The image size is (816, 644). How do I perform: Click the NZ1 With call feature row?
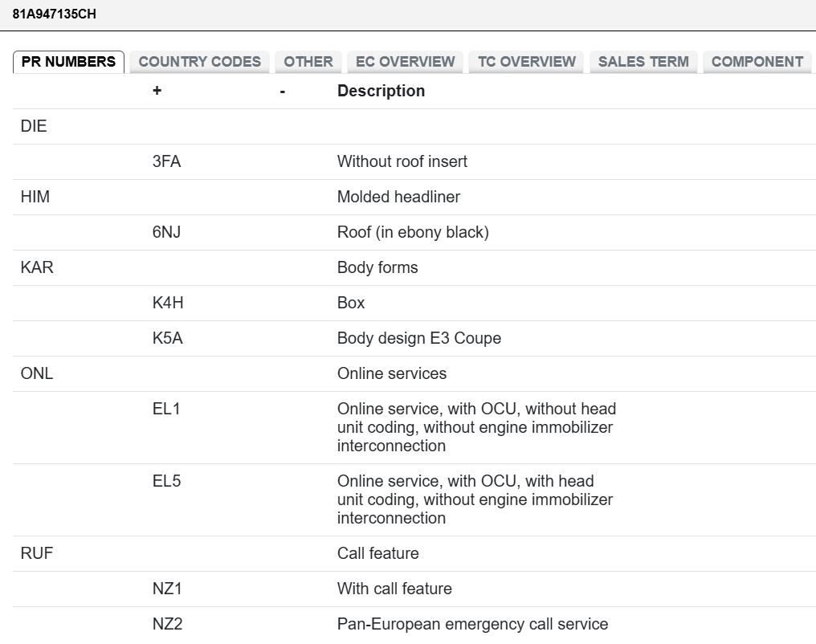414,589
